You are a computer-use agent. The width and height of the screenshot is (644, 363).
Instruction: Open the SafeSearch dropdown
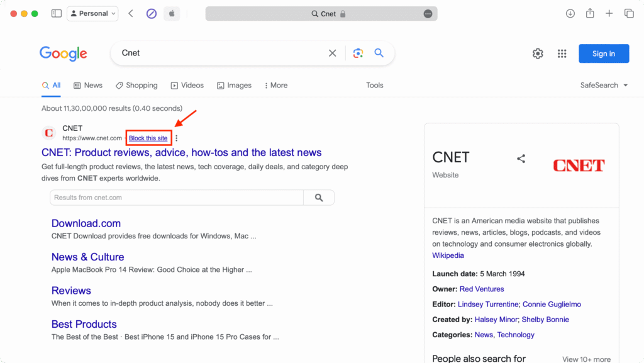pos(604,86)
